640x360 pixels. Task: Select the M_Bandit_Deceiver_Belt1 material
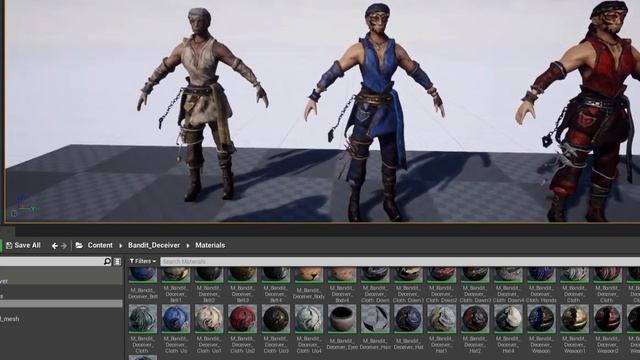[176, 284]
